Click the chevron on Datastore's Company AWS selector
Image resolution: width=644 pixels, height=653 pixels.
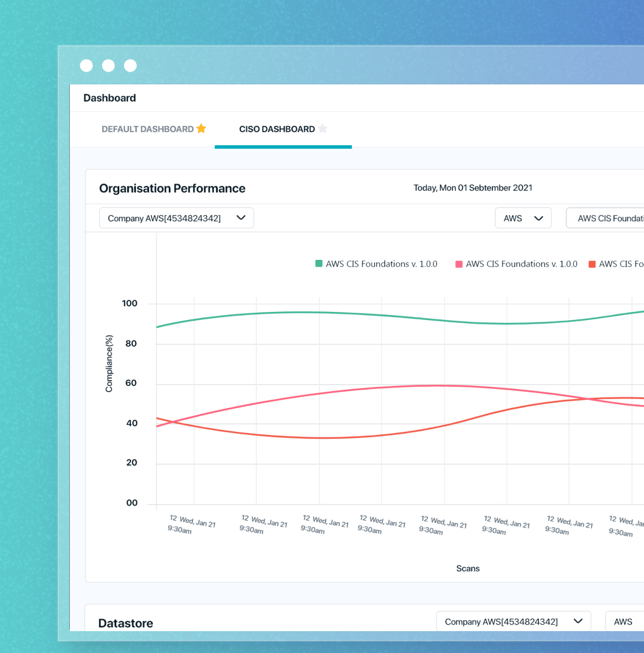(578, 621)
